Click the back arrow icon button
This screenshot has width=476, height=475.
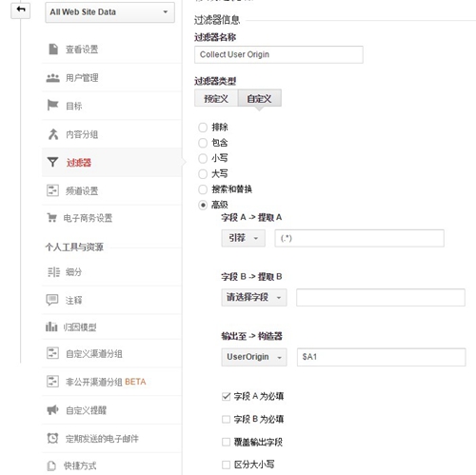click(x=21, y=10)
